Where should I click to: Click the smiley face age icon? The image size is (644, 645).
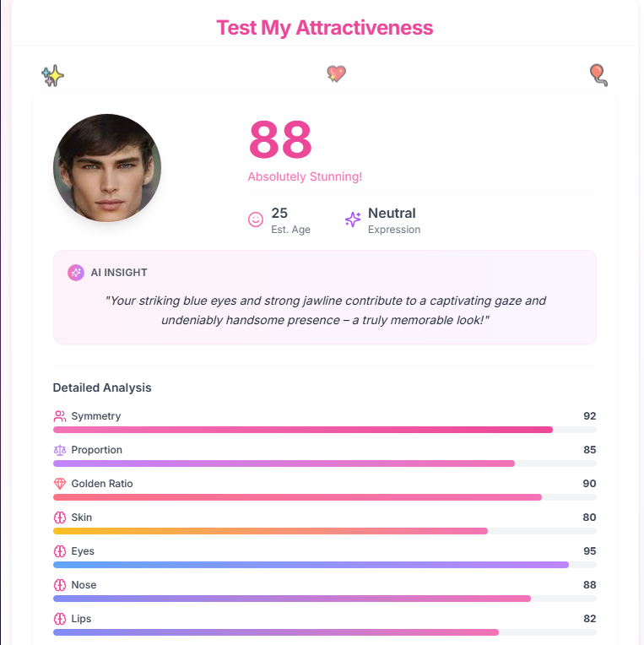tap(256, 220)
